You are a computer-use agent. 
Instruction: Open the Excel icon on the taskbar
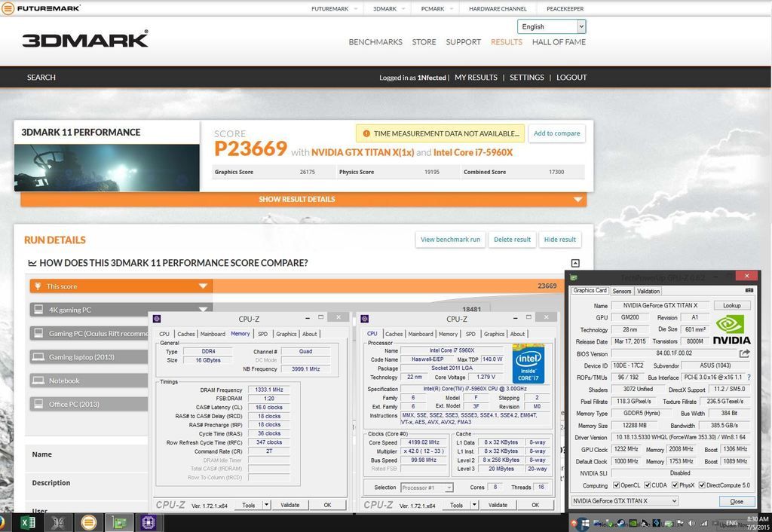(x=28, y=523)
